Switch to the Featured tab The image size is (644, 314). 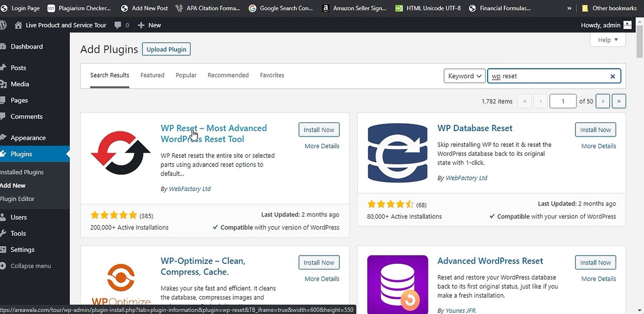click(152, 75)
